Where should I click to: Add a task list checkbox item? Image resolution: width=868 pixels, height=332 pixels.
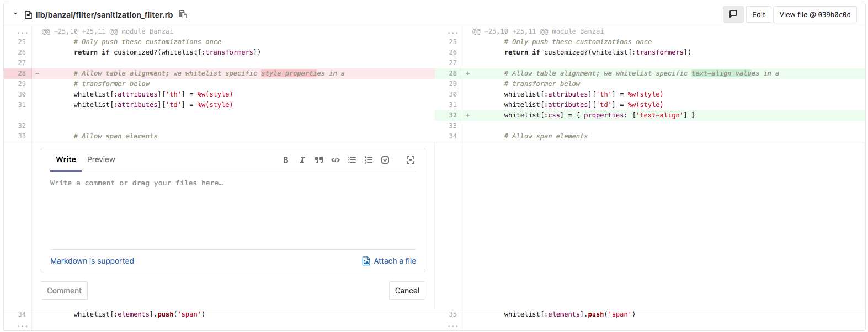point(385,160)
